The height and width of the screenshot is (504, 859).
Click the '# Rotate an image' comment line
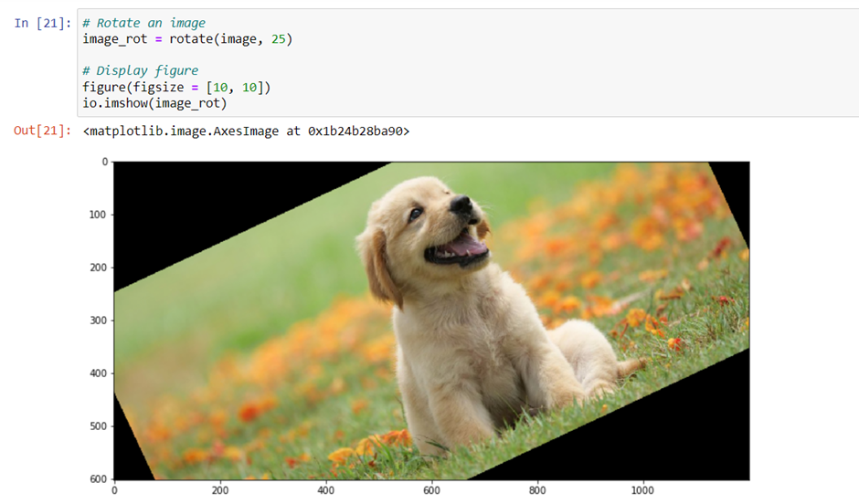(x=144, y=23)
